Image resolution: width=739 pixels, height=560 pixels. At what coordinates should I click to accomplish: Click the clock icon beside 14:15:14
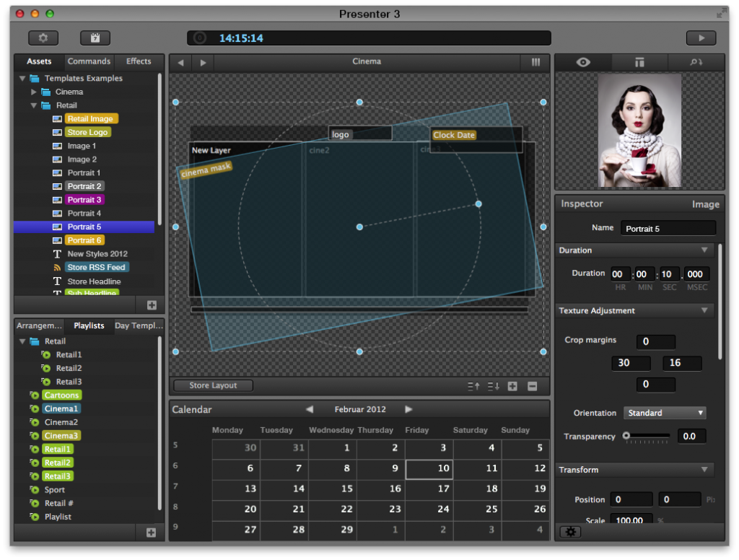tap(200, 38)
